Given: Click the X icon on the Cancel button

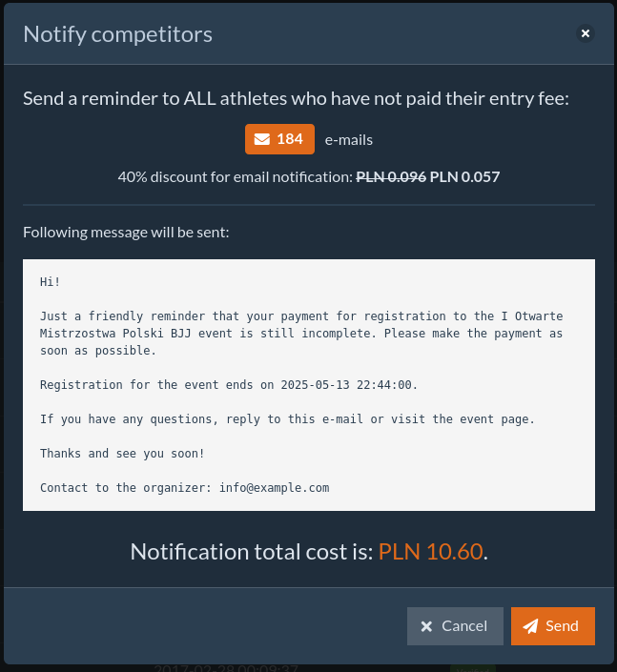Looking at the screenshot, I should coord(426,626).
